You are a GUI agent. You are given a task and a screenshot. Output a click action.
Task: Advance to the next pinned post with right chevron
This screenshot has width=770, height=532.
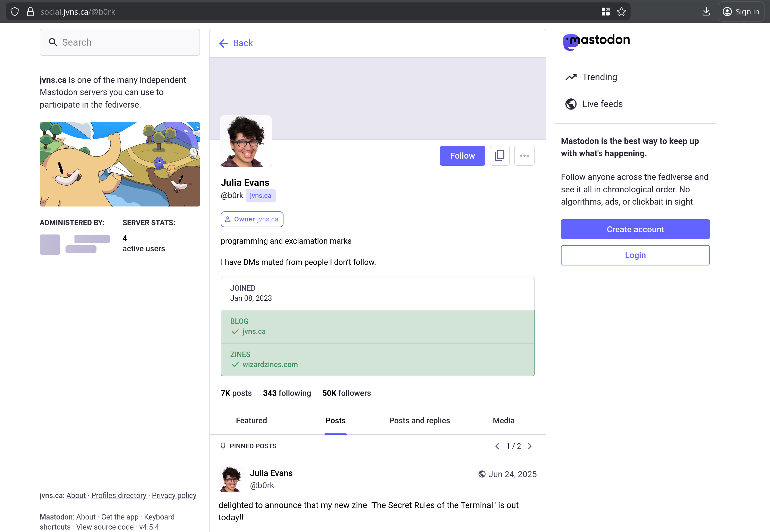pyautogui.click(x=530, y=446)
